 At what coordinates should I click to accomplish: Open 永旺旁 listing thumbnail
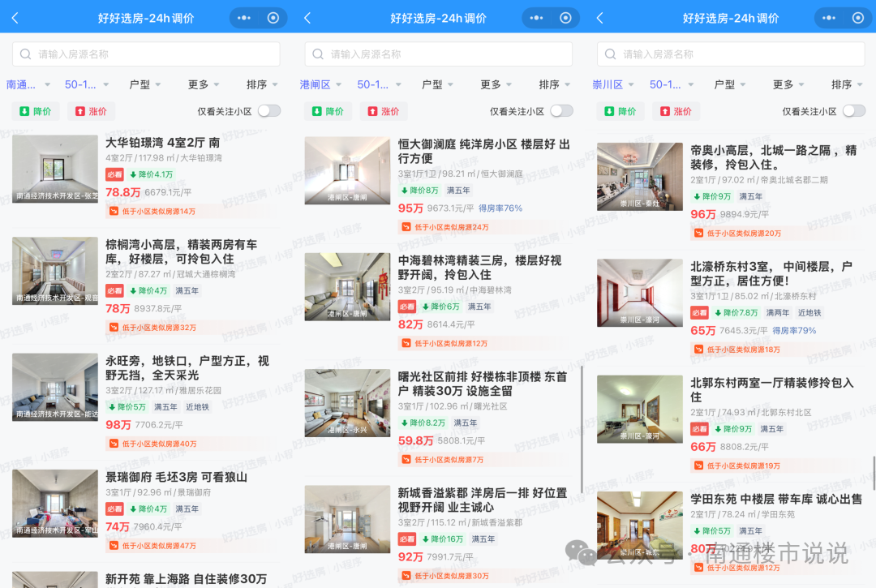(55, 387)
